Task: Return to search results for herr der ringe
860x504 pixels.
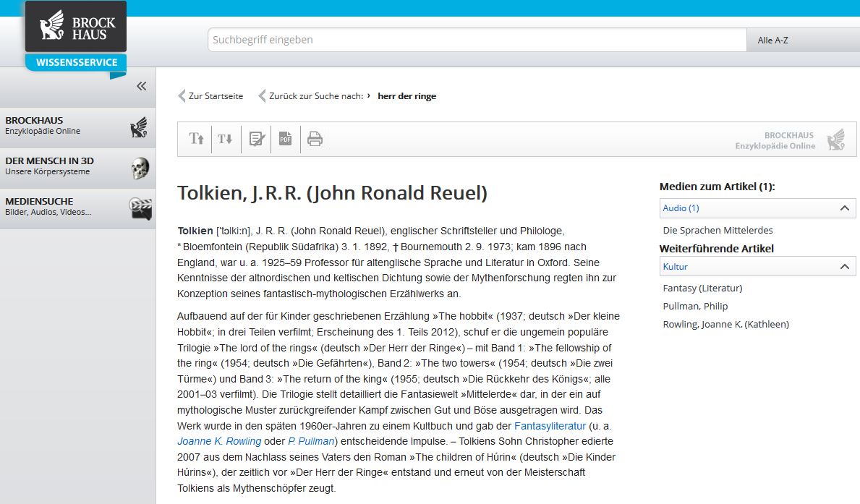Action: [315, 96]
